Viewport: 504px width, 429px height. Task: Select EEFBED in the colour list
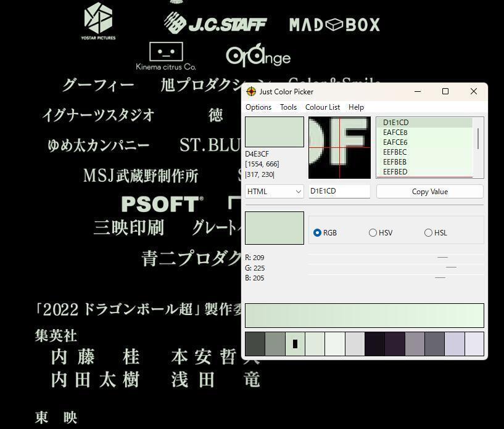[x=424, y=172]
